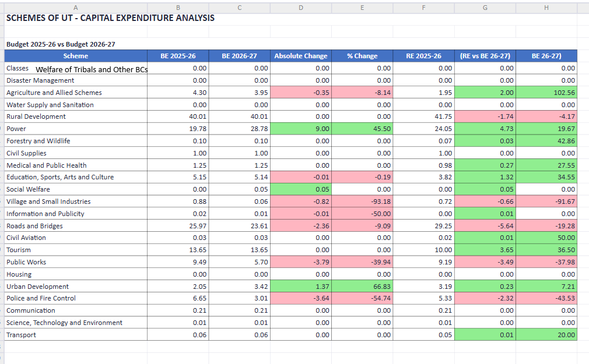Select Public Works % change -39.94
The width and height of the screenshot is (589, 364).
coord(362,262)
